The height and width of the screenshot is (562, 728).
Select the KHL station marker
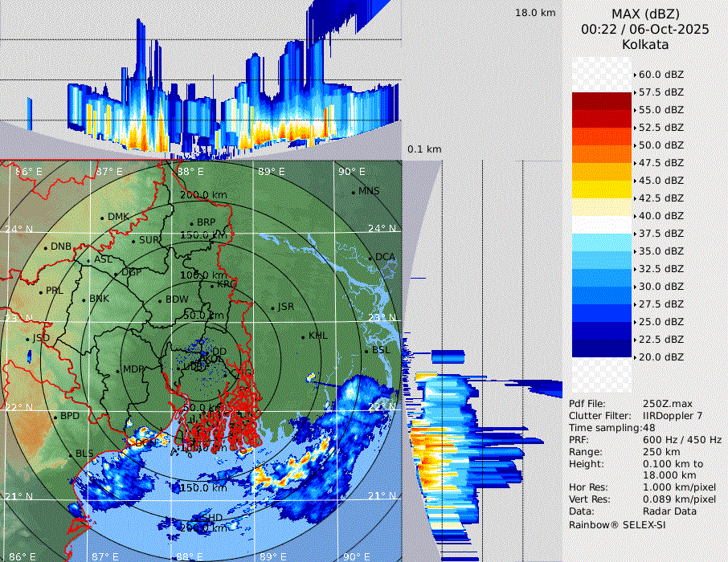[x=303, y=336]
